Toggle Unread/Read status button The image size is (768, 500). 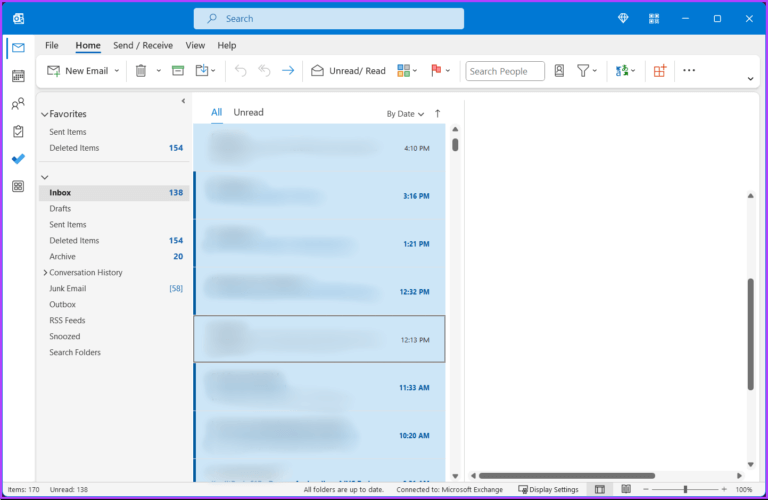point(347,71)
